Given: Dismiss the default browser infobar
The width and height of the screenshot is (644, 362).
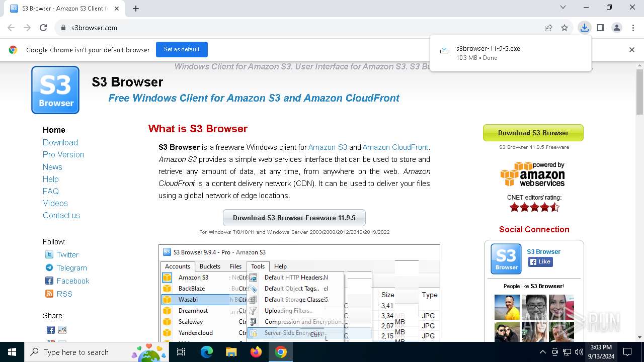Looking at the screenshot, I should 632,50.
